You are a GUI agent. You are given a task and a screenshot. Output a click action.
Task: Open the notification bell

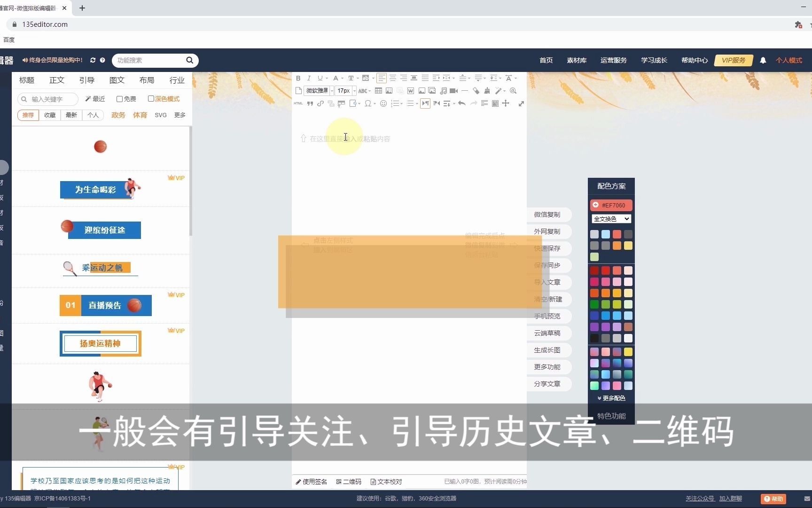763,60
